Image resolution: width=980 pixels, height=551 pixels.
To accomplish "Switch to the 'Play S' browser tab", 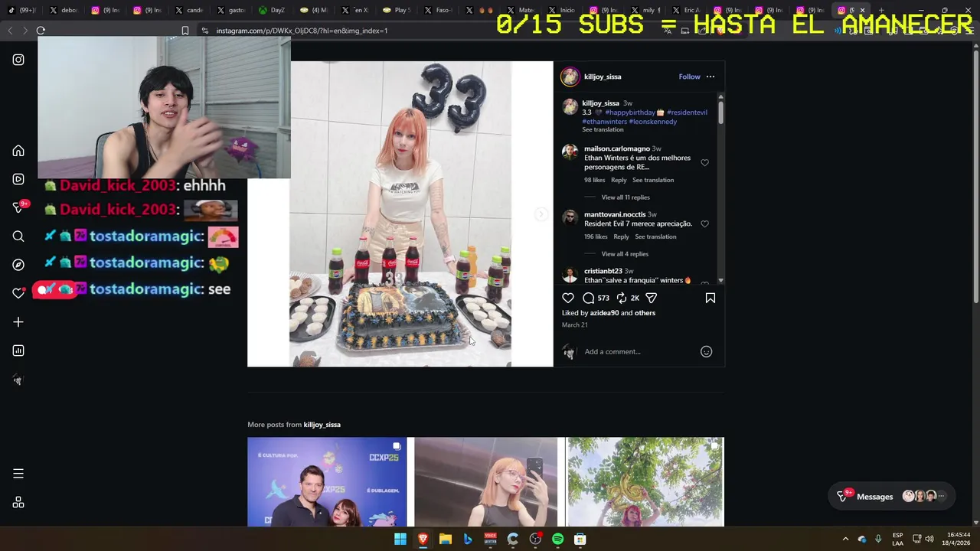I will (397, 10).
